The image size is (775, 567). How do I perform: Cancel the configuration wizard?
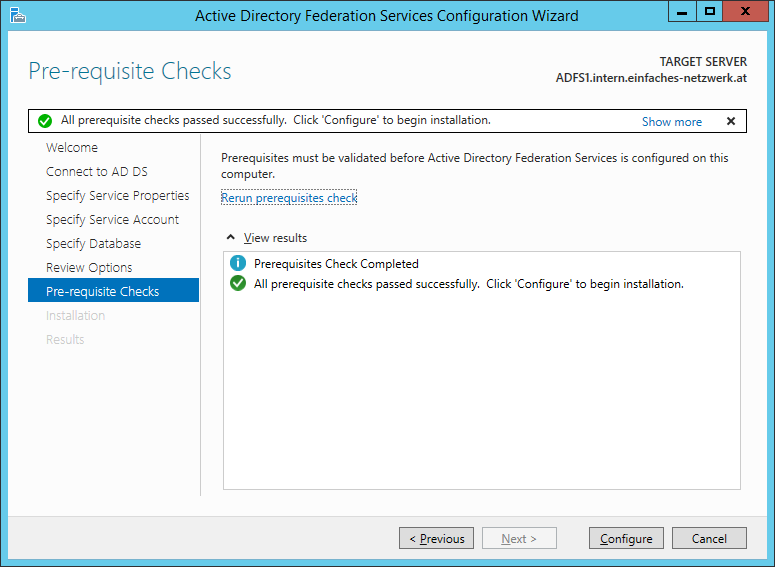pyautogui.click(x=709, y=538)
